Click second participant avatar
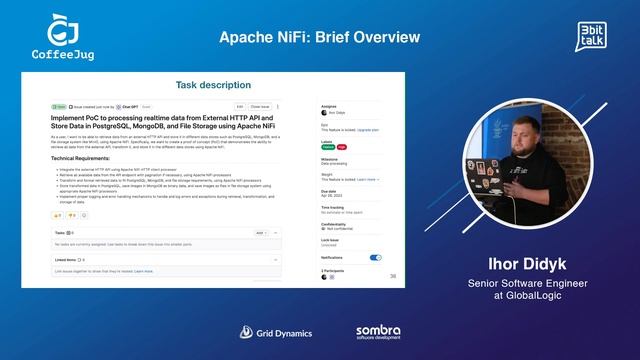The width and height of the screenshot is (640, 360). [332, 277]
